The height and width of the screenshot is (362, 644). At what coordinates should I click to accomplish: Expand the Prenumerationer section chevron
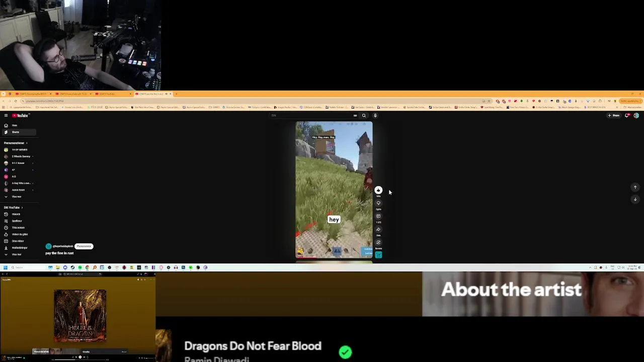27,143
